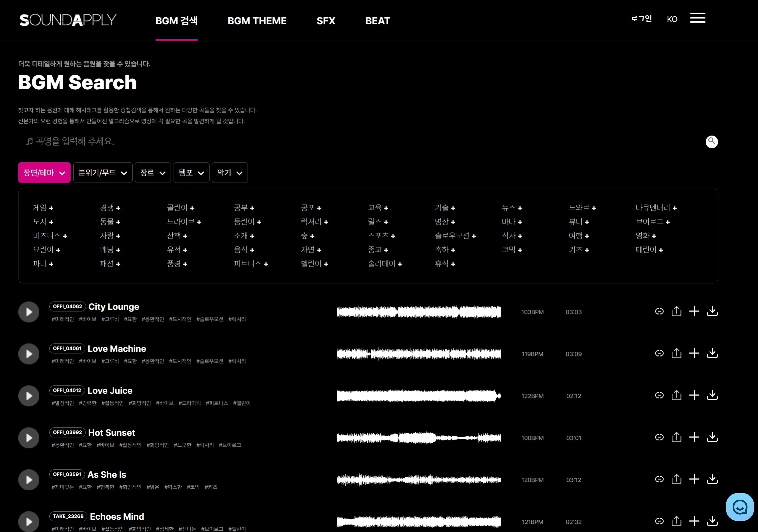Expand the 장르 dropdown
Image resolution: width=758 pixels, height=532 pixels.
point(153,173)
